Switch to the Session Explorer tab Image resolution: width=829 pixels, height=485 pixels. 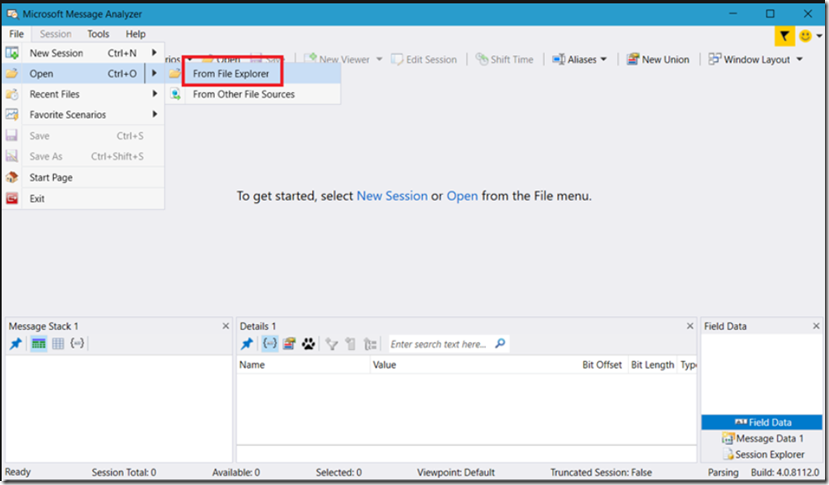(762, 454)
